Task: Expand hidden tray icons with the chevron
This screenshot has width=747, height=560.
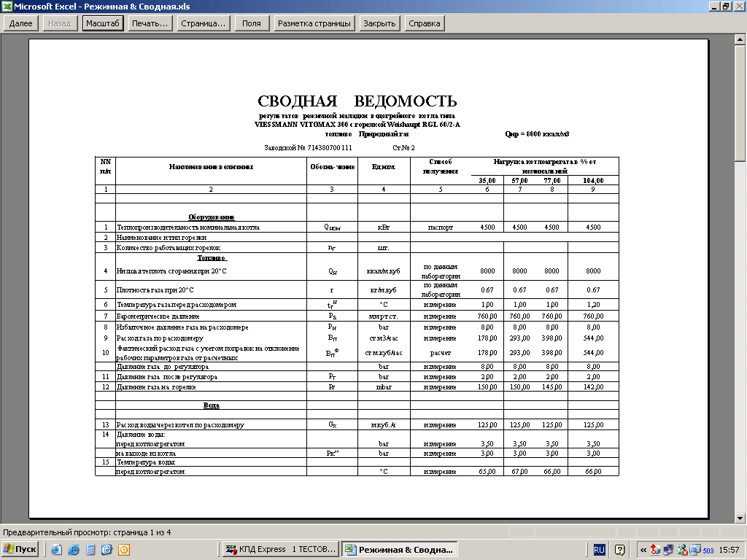Action: (x=643, y=550)
